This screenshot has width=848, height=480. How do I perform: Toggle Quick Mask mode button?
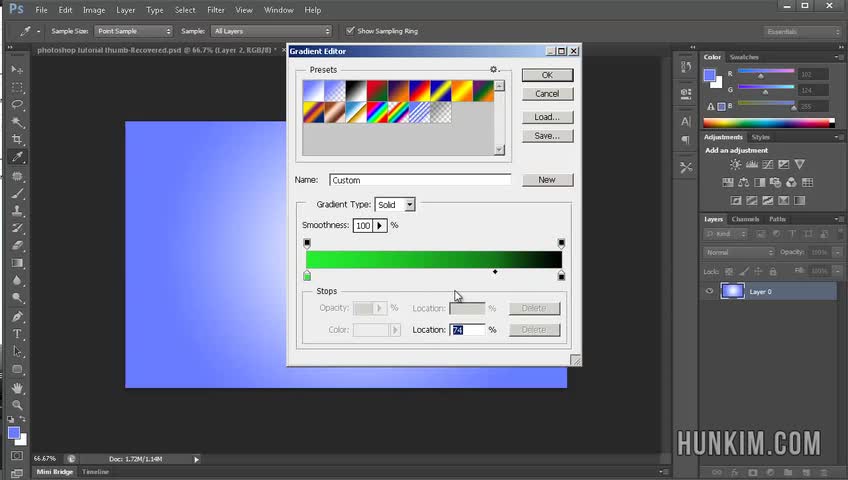[x=17, y=456]
